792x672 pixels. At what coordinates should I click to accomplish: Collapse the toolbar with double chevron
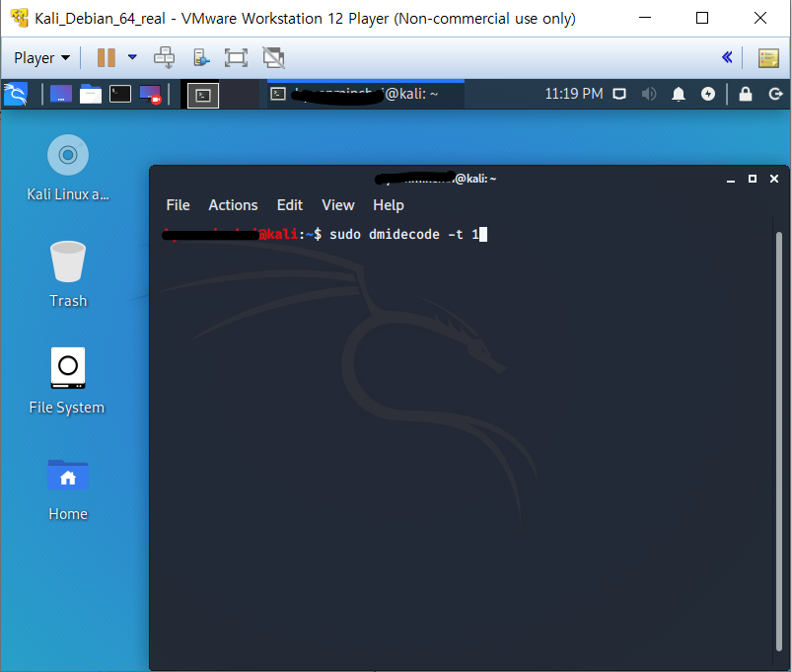point(727,57)
